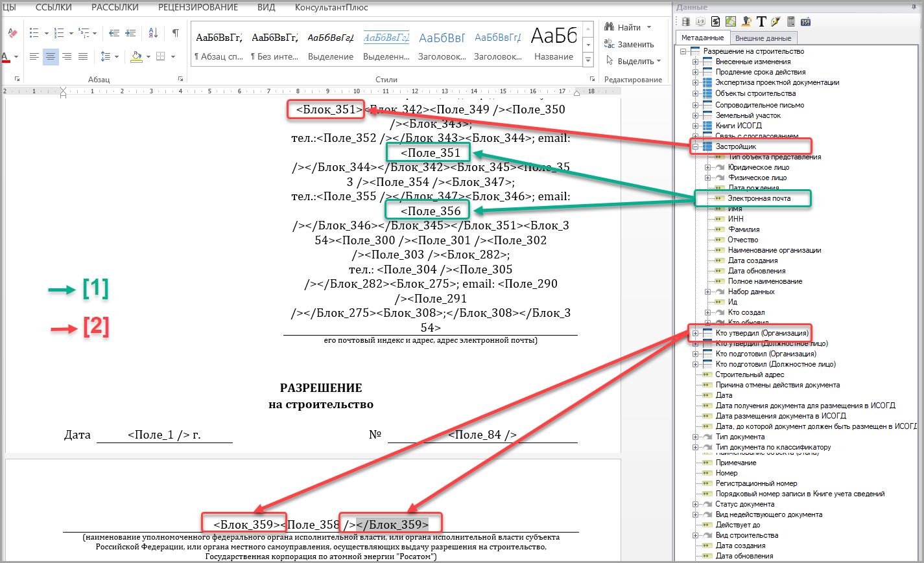Click the blue 358 counter icon
This screenshot has height=563, width=924.
pyautogui.click(x=806, y=21)
